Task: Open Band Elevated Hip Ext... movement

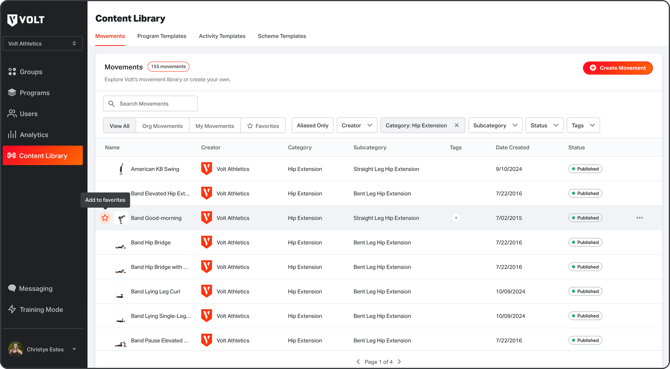Action: click(x=160, y=193)
